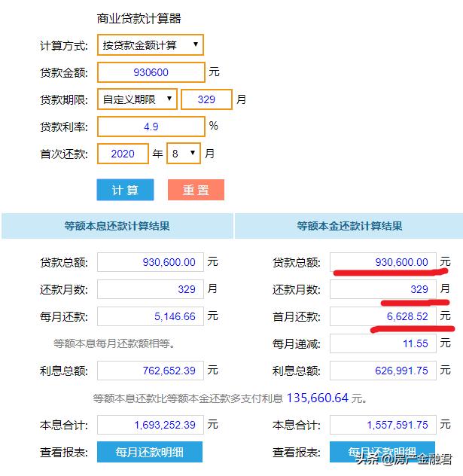
Task: Focus the loan term months field showing 329
Action: pos(207,99)
